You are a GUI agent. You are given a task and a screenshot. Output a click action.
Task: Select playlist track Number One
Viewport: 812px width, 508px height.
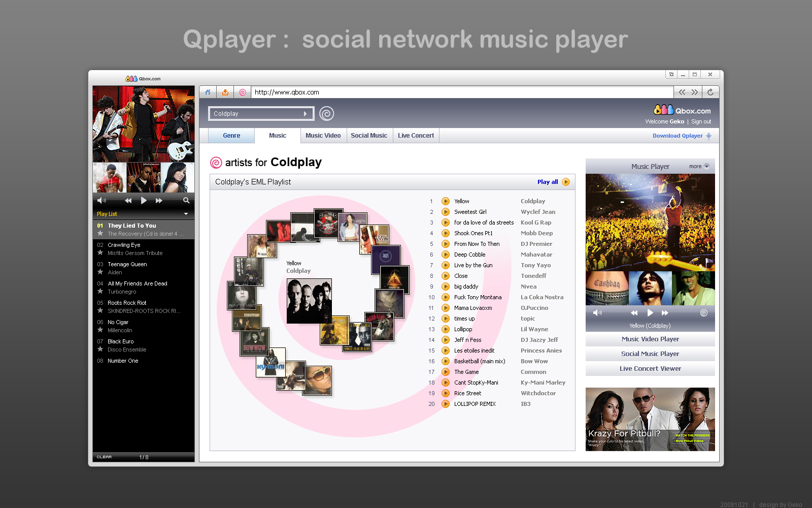coord(123,361)
